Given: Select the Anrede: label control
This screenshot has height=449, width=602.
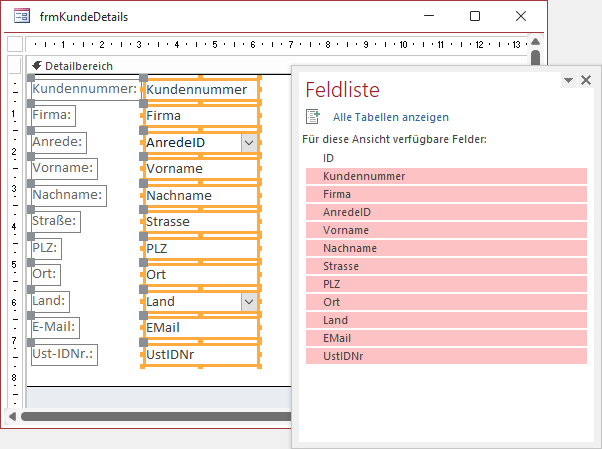Looking at the screenshot, I should (58, 142).
